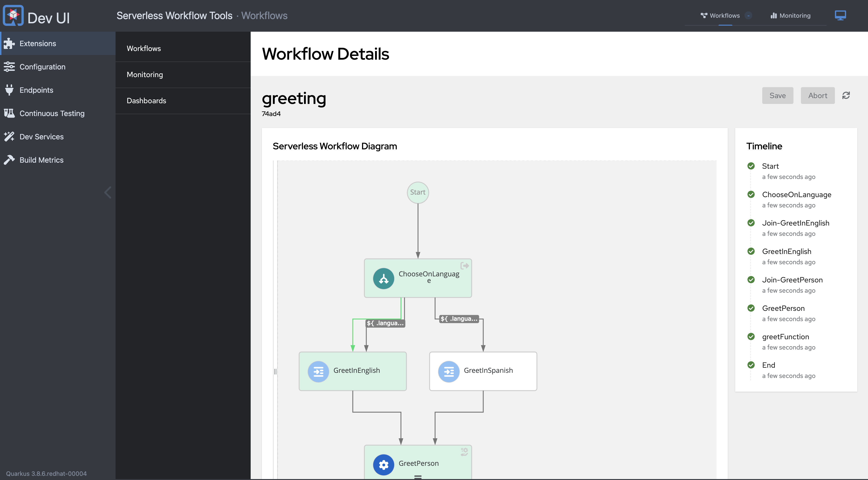Image resolution: width=868 pixels, height=480 pixels.
Task: Click the branch icon inside ChooseOnLanguage node
Action: tap(383, 278)
